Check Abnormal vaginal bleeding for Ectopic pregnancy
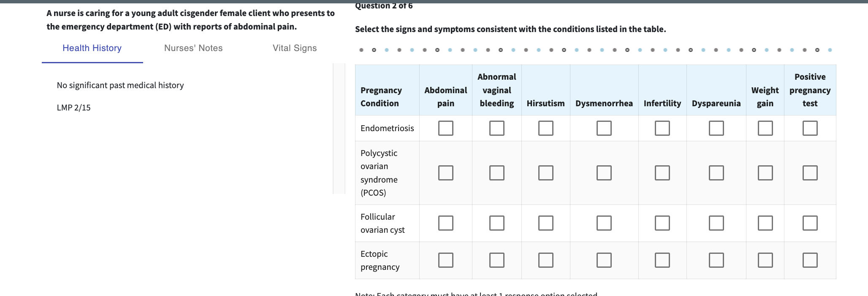Screen dimensions: 868x296 496,260
